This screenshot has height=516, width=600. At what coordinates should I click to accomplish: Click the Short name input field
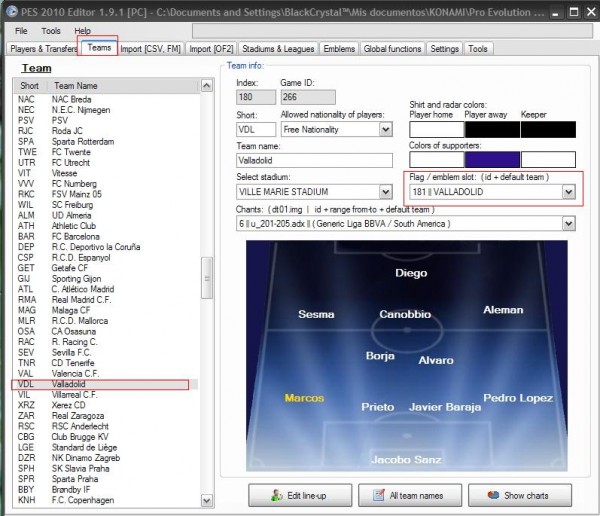tap(256, 129)
